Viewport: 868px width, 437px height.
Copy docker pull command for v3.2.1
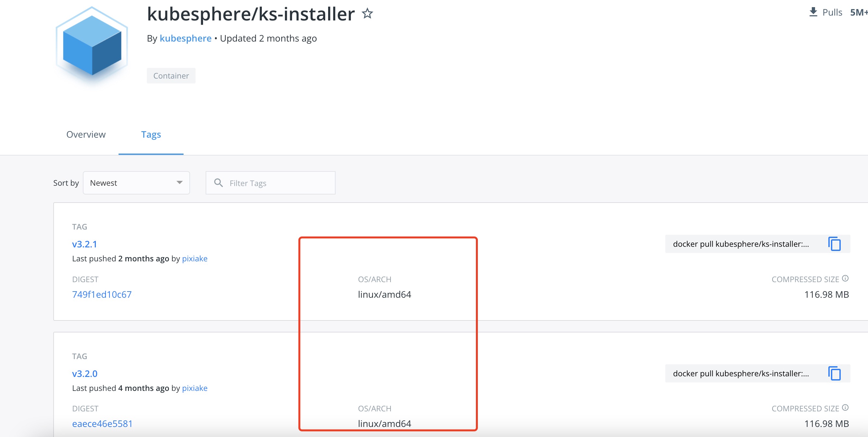(x=834, y=244)
